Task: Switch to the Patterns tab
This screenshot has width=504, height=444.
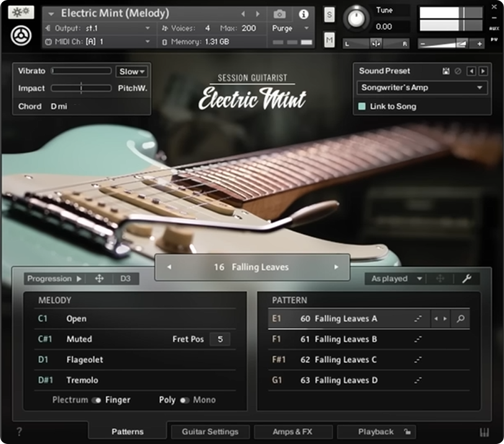Action: [x=127, y=432]
